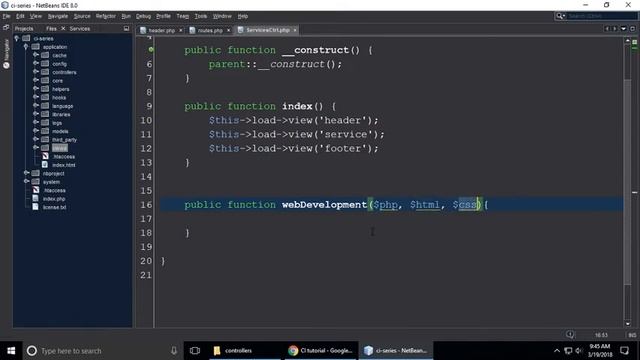The width and height of the screenshot is (640, 360).
Task: Switch to the Services panel tab
Action: tap(80, 29)
